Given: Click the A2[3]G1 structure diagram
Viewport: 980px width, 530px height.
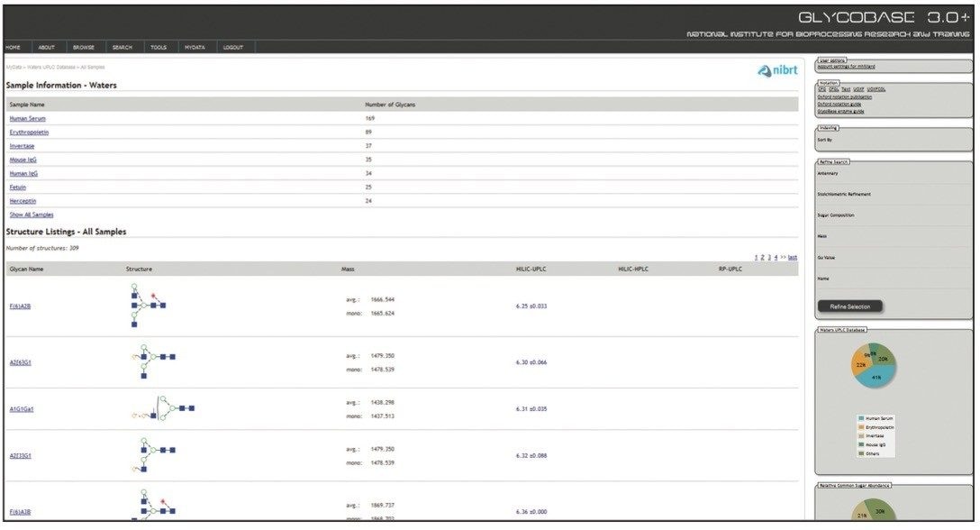Looking at the screenshot, I should pyautogui.click(x=154, y=455).
